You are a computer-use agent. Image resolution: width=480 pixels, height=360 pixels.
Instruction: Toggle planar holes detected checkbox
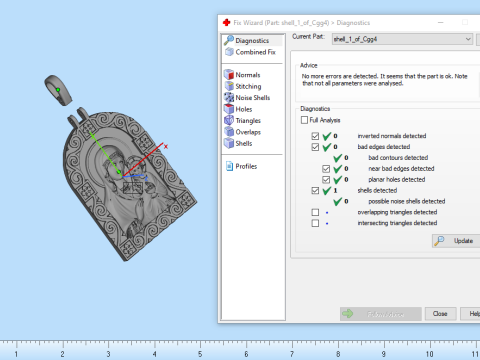326,180
